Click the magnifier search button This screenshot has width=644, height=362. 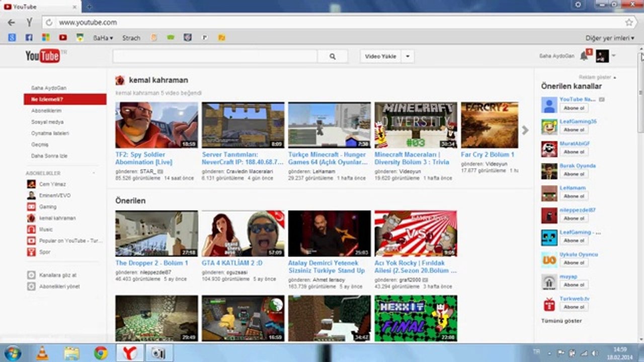333,56
